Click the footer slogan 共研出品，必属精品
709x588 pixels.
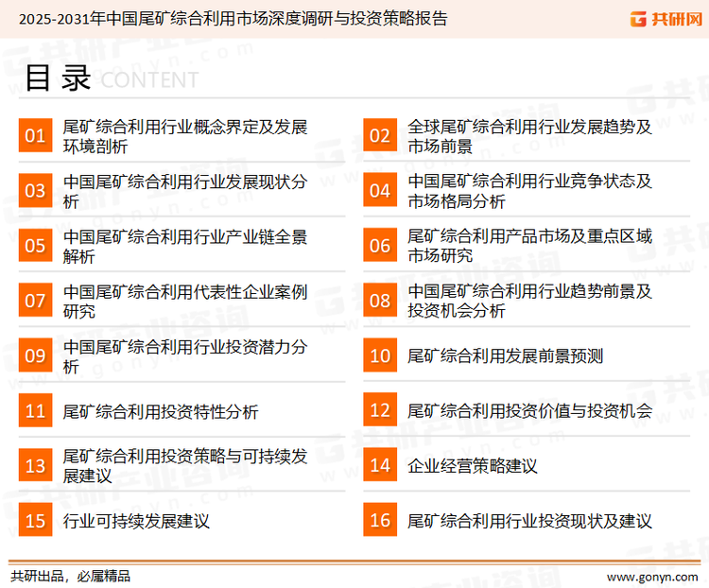[71, 577]
